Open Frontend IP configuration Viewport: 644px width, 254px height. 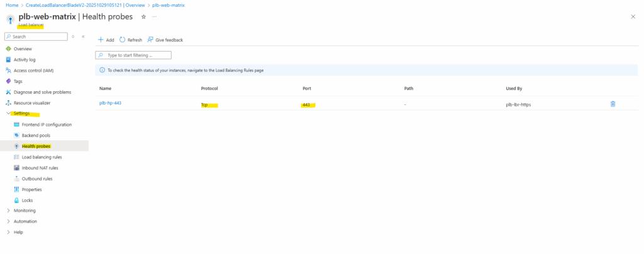[x=47, y=124]
